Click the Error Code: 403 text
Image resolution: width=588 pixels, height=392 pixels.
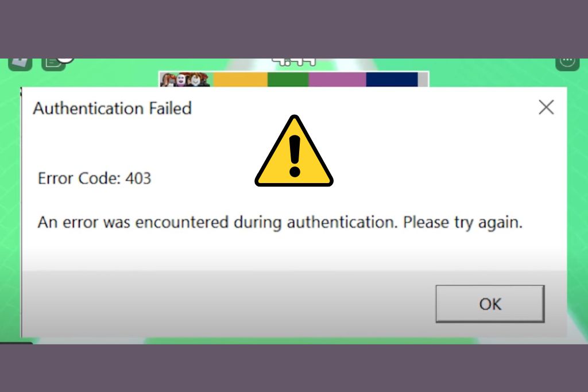click(95, 178)
